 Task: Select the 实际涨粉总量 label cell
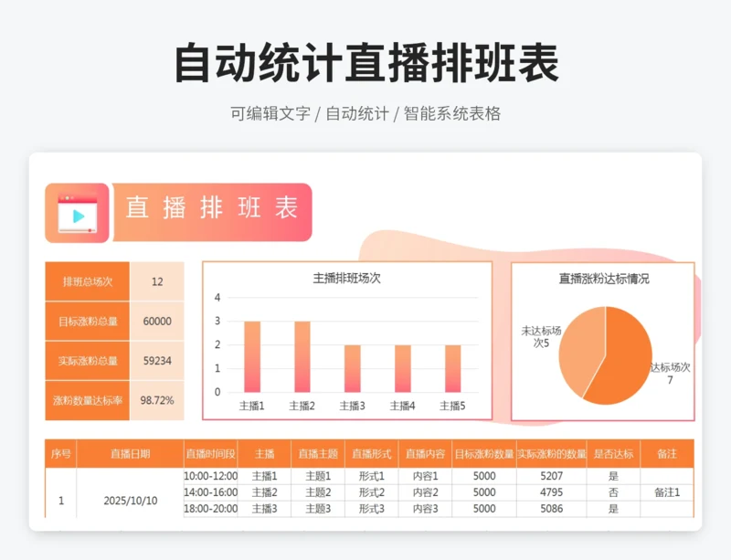coord(87,361)
